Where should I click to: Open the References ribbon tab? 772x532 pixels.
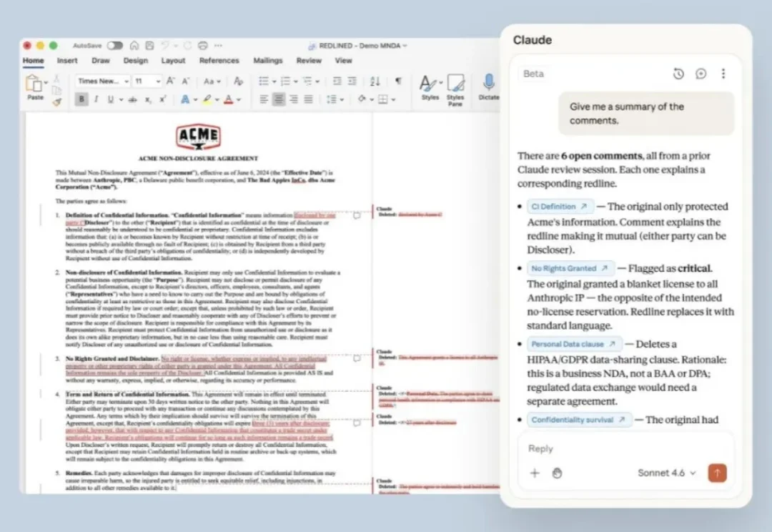[x=219, y=61]
